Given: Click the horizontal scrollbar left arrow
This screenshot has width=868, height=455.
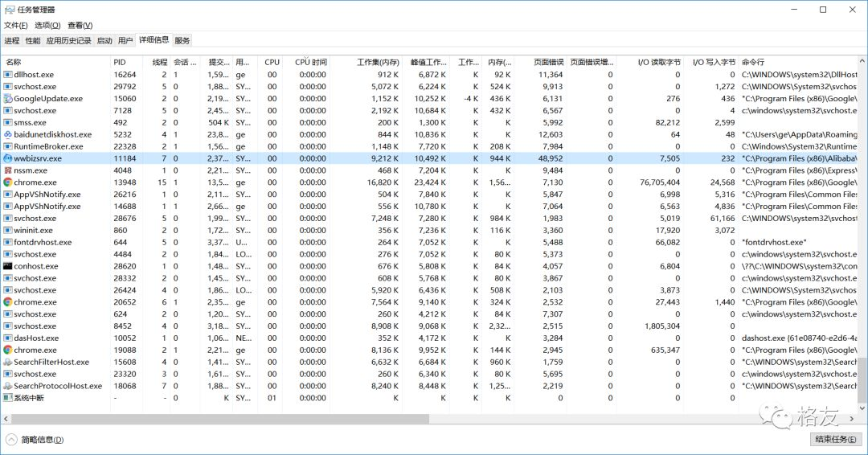Looking at the screenshot, I should (6, 419).
